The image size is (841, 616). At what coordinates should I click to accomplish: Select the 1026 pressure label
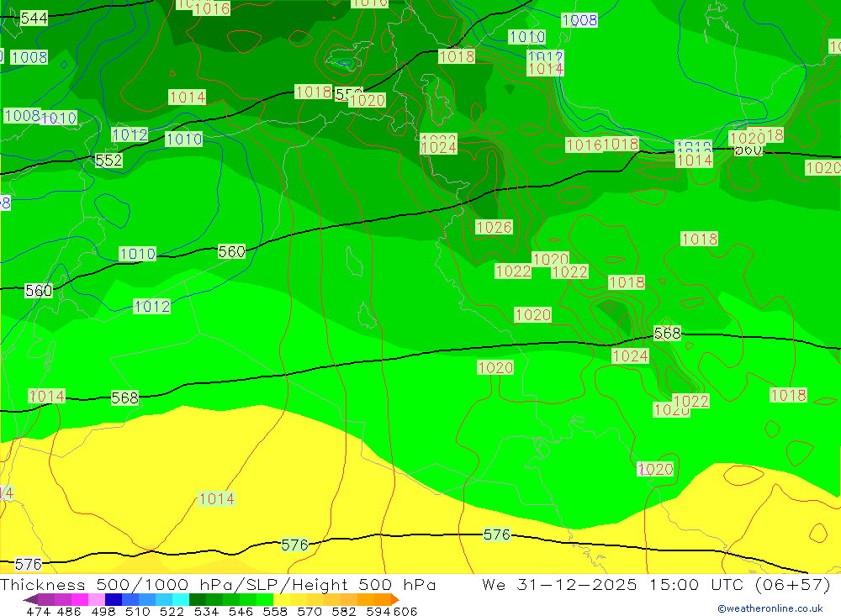[494, 227]
